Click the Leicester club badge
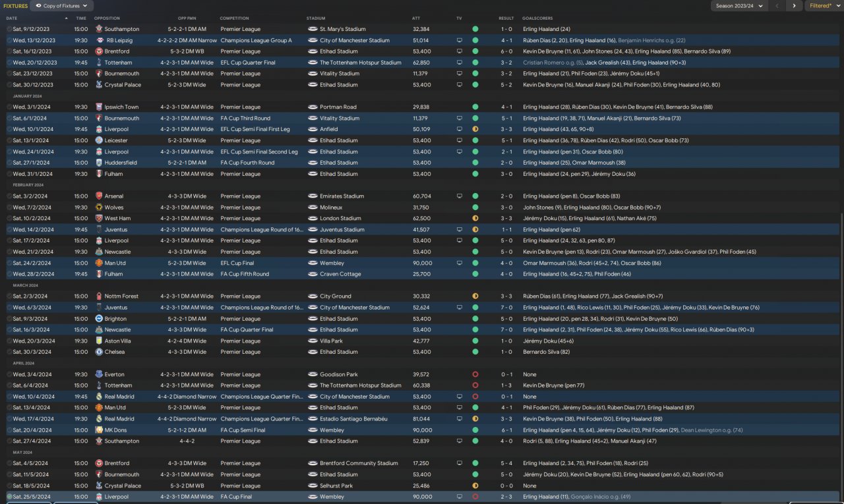The width and height of the screenshot is (844, 504). click(99, 140)
